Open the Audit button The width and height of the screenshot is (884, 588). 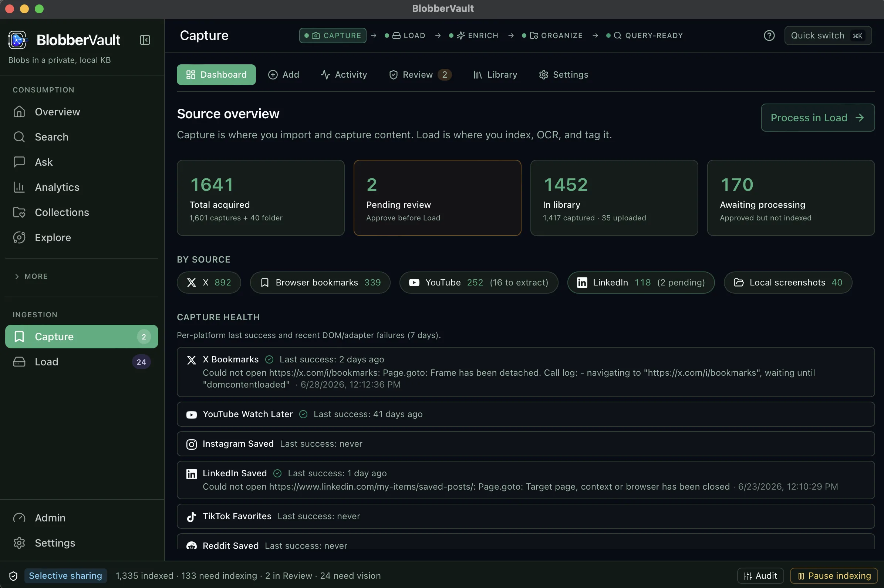(x=760, y=576)
